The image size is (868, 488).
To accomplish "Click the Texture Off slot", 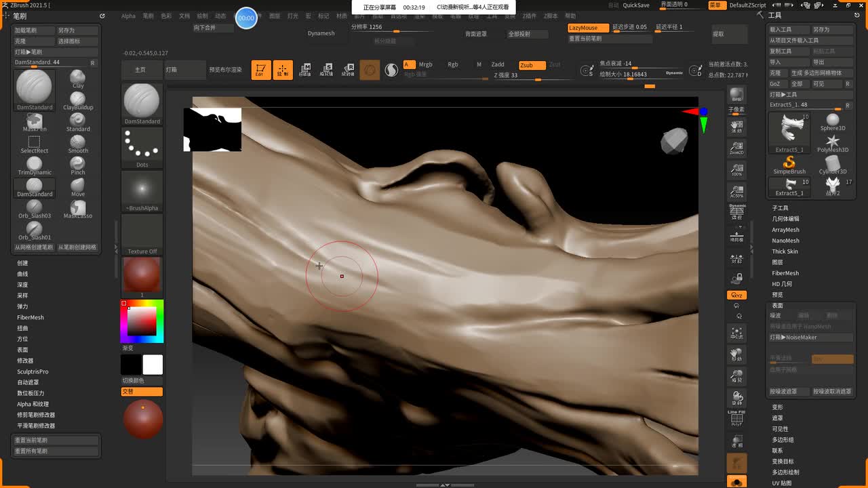I will [142, 235].
